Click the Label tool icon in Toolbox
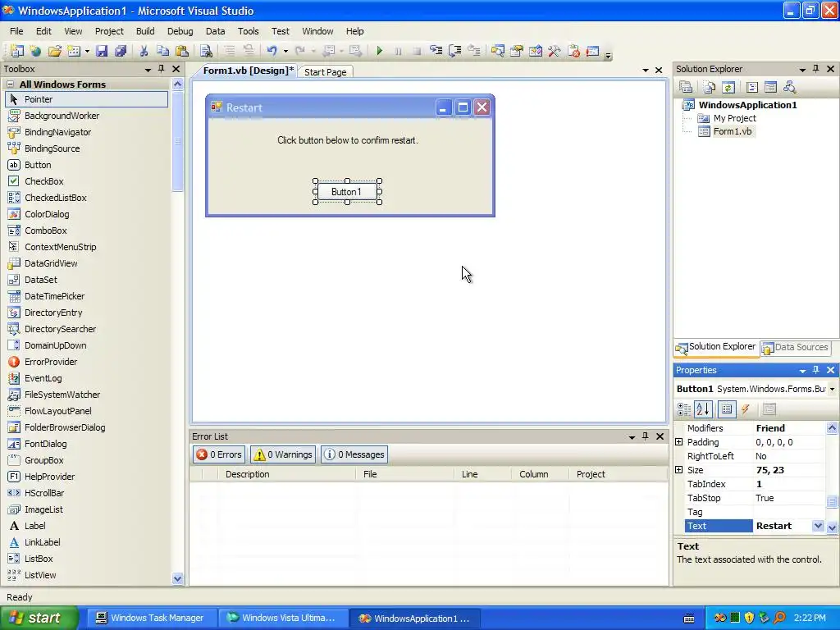 (x=14, y=526)
